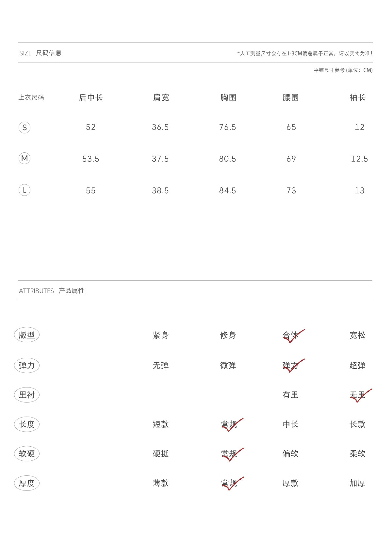
Task: Click the 厚度 oval label
Action: [27, 483]
